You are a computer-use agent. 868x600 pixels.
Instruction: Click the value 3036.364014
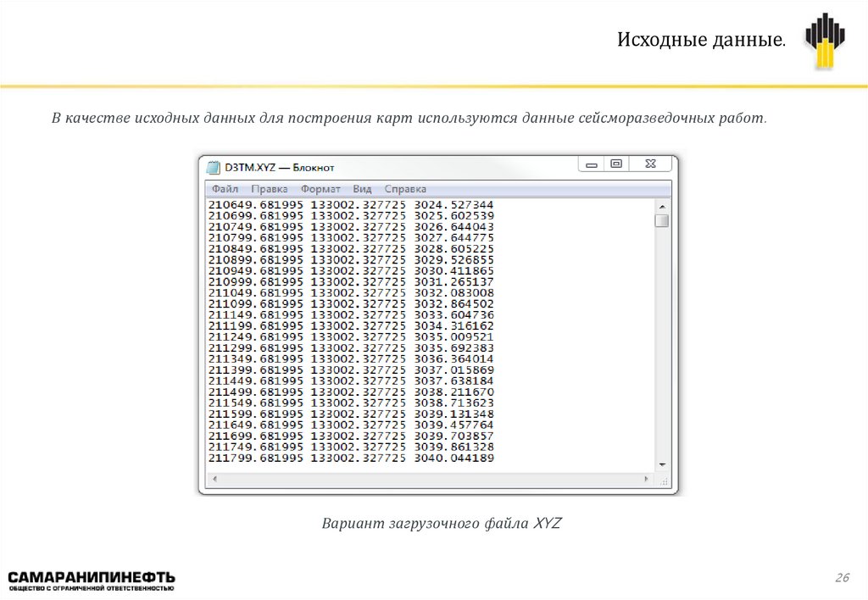point(453,359)
